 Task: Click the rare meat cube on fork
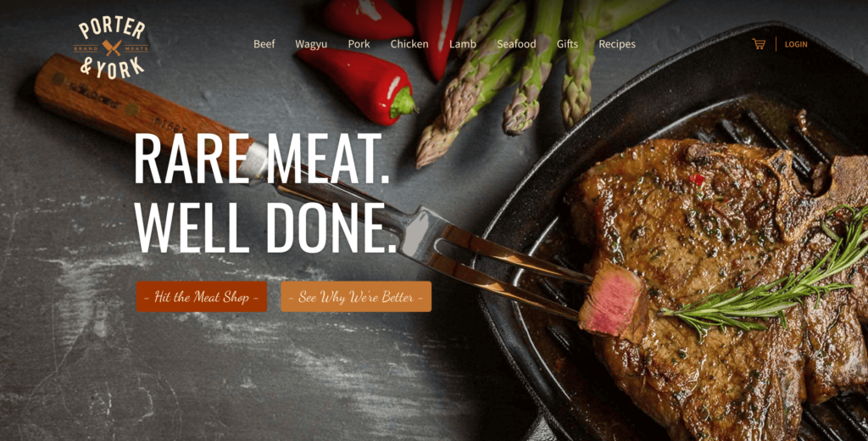pos(612,299)
